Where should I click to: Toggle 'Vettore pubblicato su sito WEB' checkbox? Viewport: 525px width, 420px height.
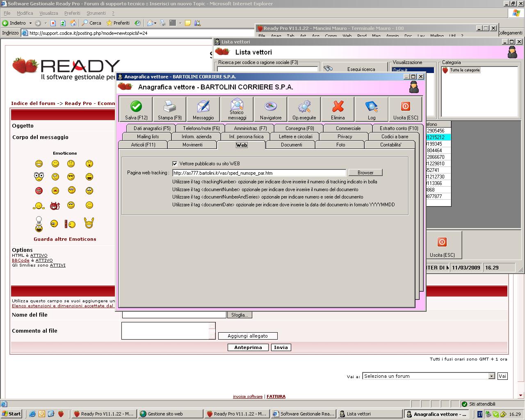(175, 163)
